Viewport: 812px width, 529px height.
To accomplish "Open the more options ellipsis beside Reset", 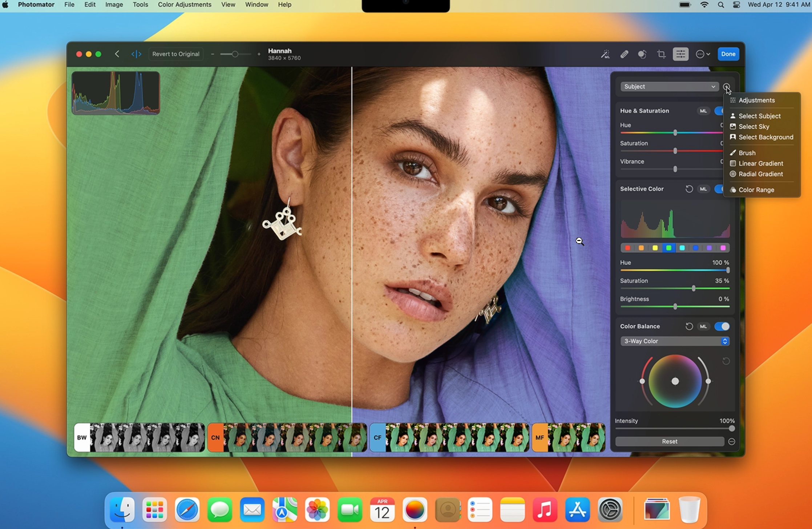I will coord(731,441).
